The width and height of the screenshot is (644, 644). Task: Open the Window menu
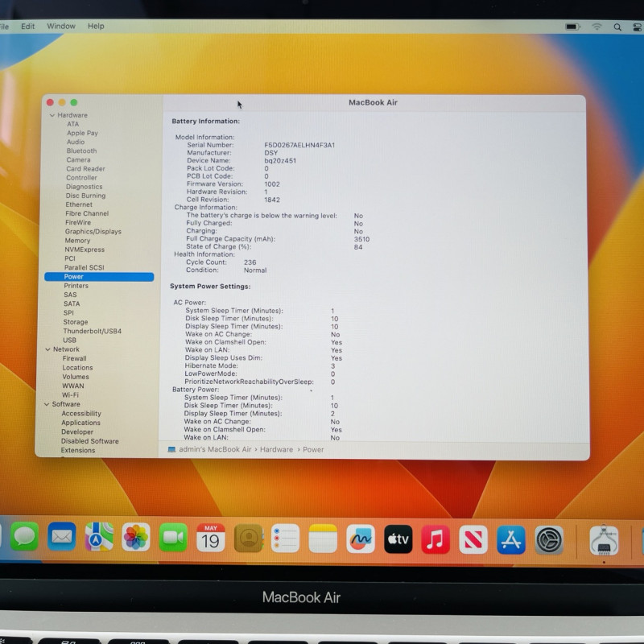point(61,27)
